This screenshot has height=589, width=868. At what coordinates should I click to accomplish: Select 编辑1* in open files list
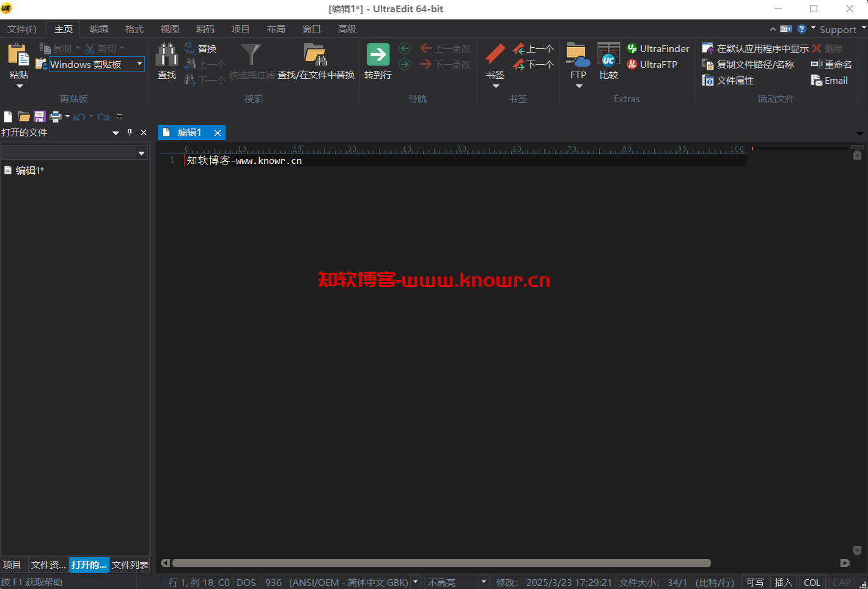tap(30, 170)
